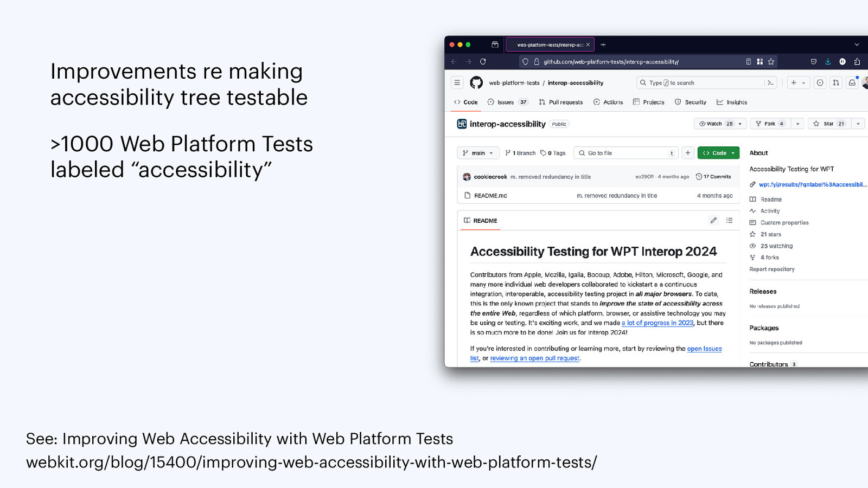Open the README.md file

(490, 196)
